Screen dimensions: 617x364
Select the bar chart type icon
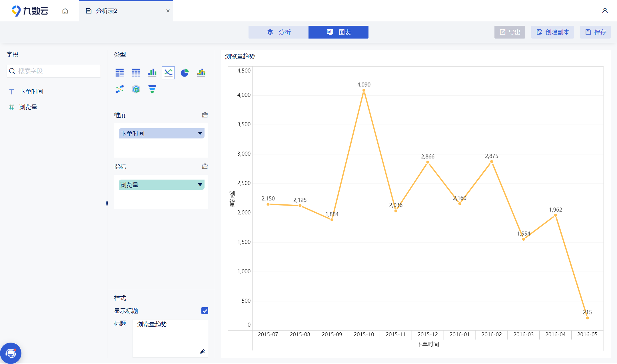click(152, 73)
